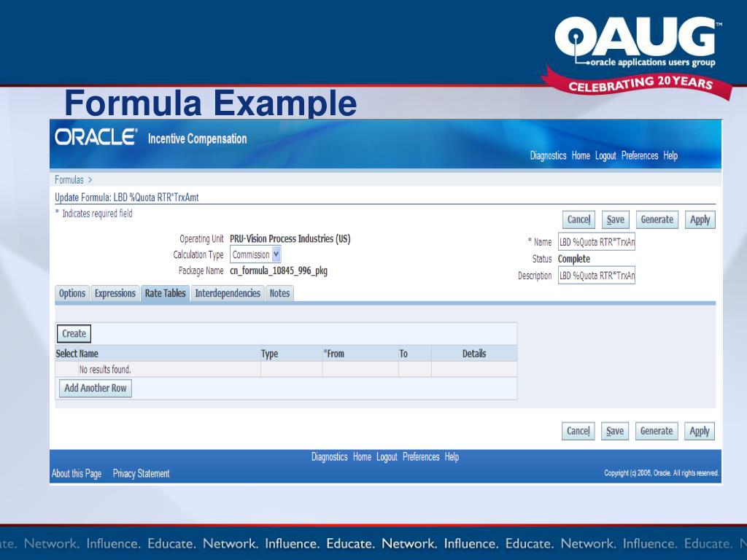Click the bottom Apply button
The height and width of the screenshot is (560, 747).
[x=700, y=431]
